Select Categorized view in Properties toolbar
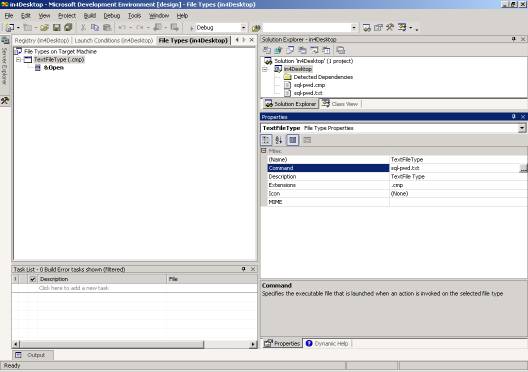The image size is (528, 372). pyautogui.click(x=266, y=140)
